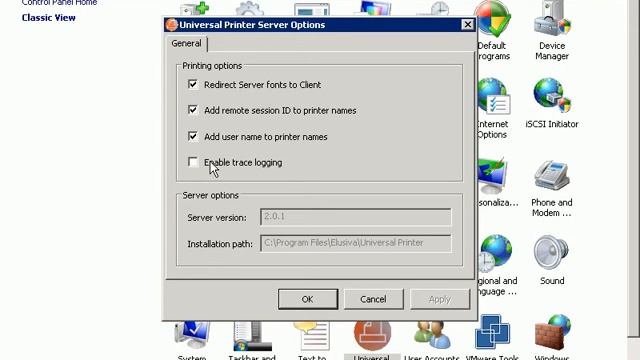Select the General tab
This screenshot has height=360, width=640.
click(187, 44)
